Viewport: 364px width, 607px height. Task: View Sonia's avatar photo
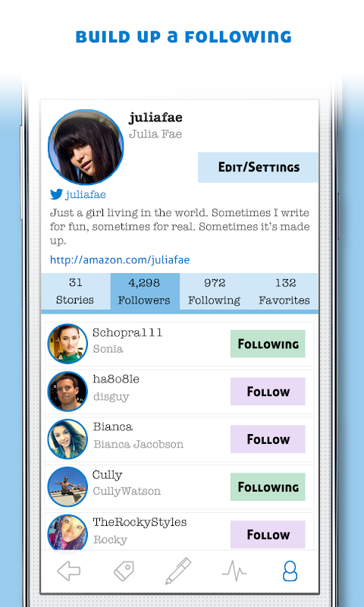tap(67, 344)
